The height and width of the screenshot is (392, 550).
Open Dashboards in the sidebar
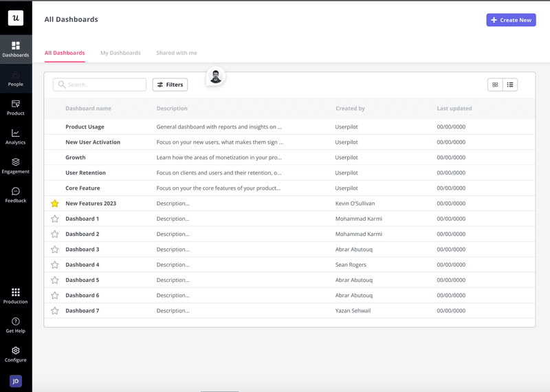point(16,49)
